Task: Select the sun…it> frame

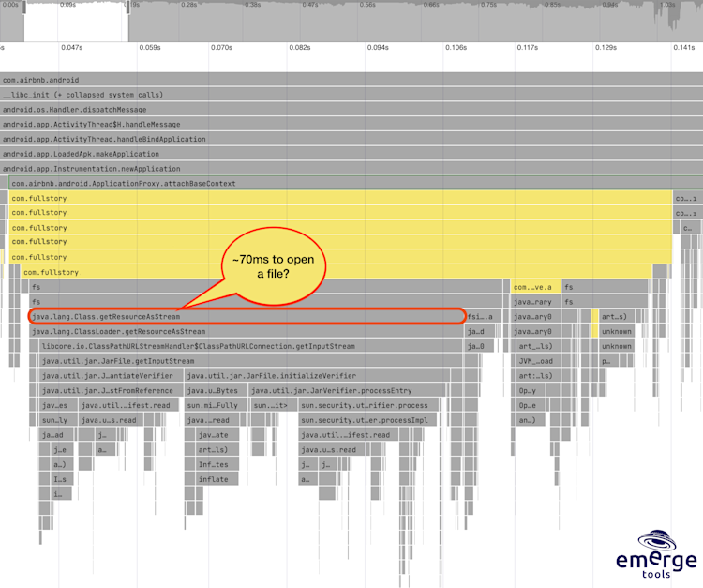Action: (273, 405)
